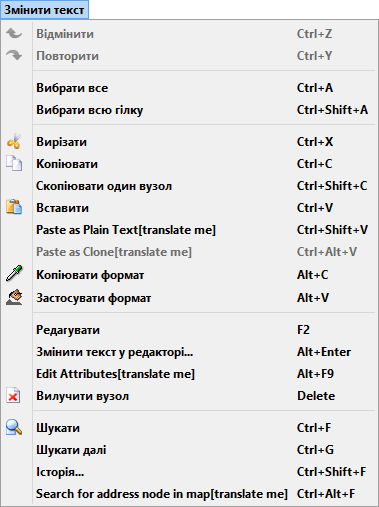Viewport: 379px width, 507px height.
Task: Click the eyedropper icon for Копіювати формат
Action: pos(14,273)
